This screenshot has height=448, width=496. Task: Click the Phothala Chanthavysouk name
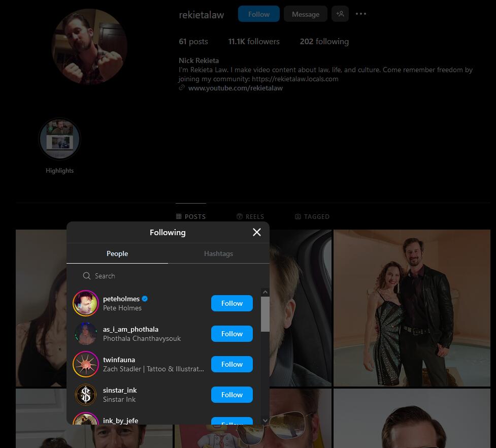[142, 338]
